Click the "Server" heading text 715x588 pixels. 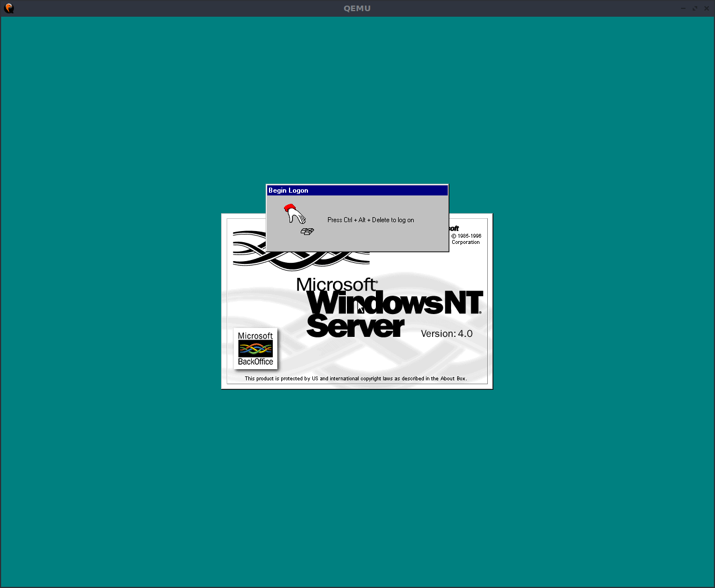[x=355, y=326]
